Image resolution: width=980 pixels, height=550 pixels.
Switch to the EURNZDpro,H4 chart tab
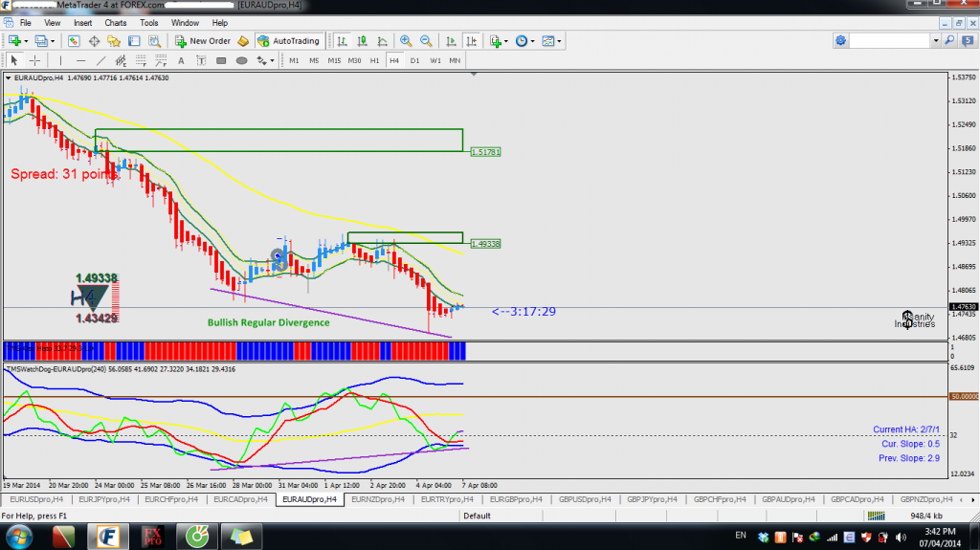pyautogui.click(x=377, y=499)
